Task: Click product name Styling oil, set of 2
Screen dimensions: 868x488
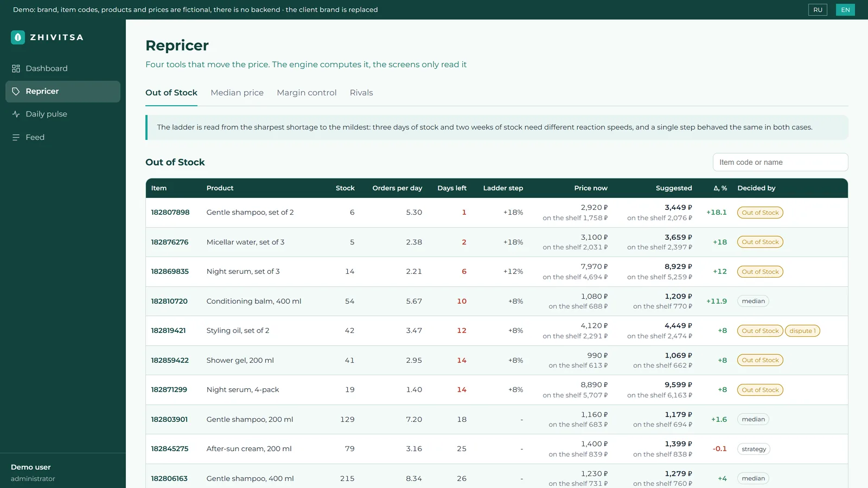Action: pos(238,331)
